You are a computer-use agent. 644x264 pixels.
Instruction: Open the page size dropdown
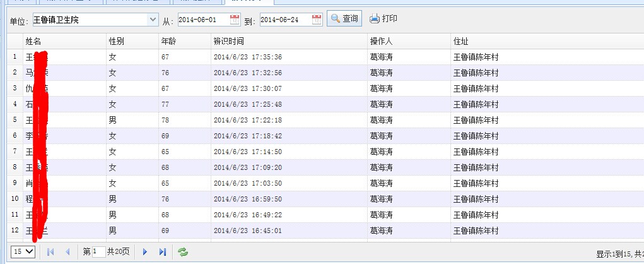click(23, 252)
